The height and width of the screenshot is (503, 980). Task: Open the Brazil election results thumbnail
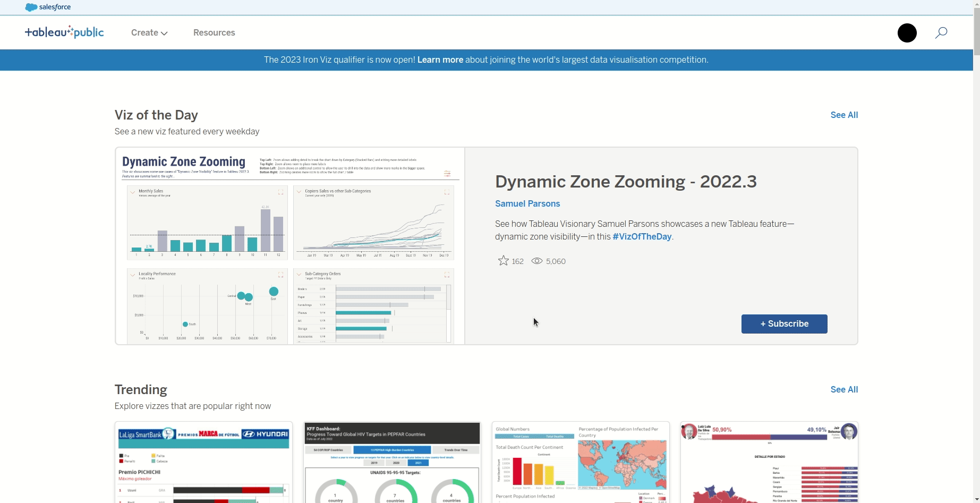pyautogui.click(x=769, y=463)
